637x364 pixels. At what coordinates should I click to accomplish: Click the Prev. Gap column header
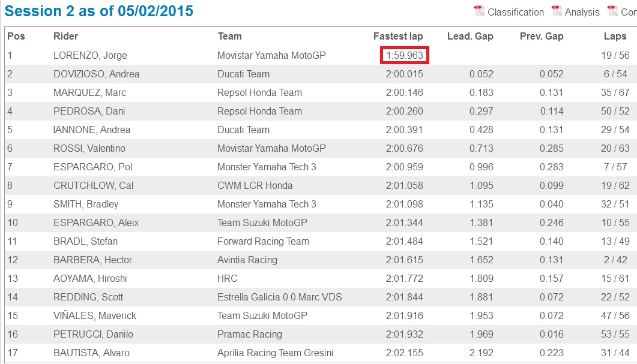[x=542, y=36]
